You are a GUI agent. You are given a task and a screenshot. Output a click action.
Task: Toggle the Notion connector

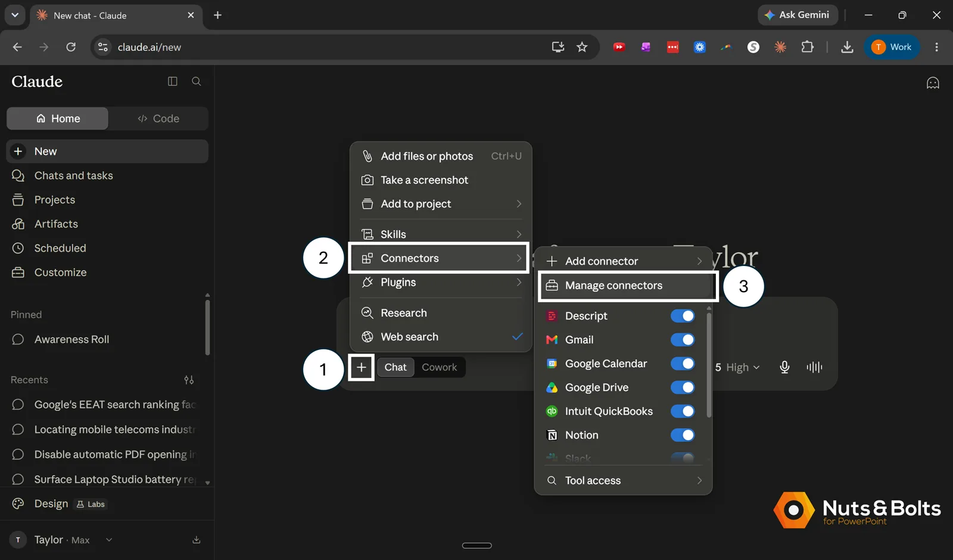pos(683,435)
